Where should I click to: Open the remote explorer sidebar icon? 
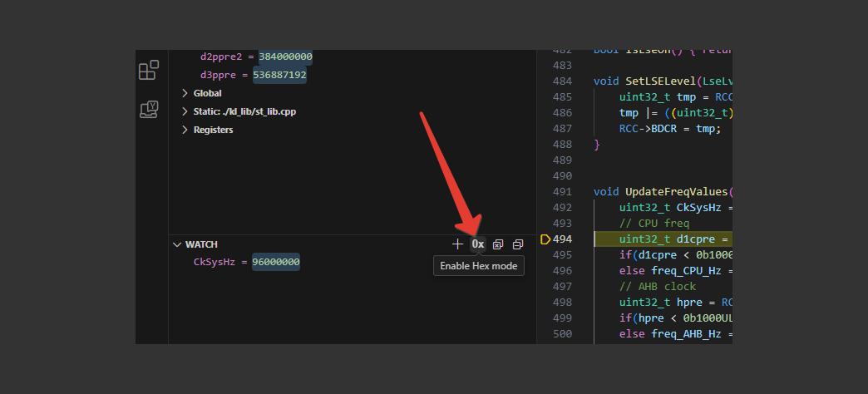coord(148,110)
